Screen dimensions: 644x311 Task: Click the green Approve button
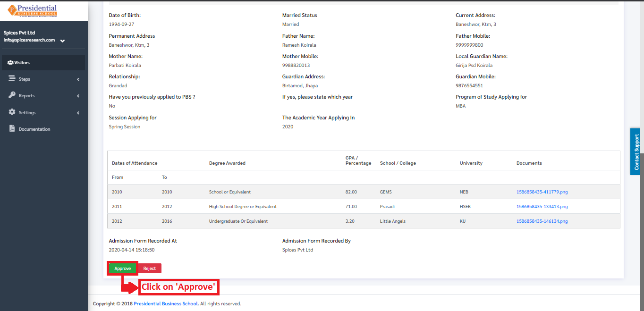(x=123, y=268)
